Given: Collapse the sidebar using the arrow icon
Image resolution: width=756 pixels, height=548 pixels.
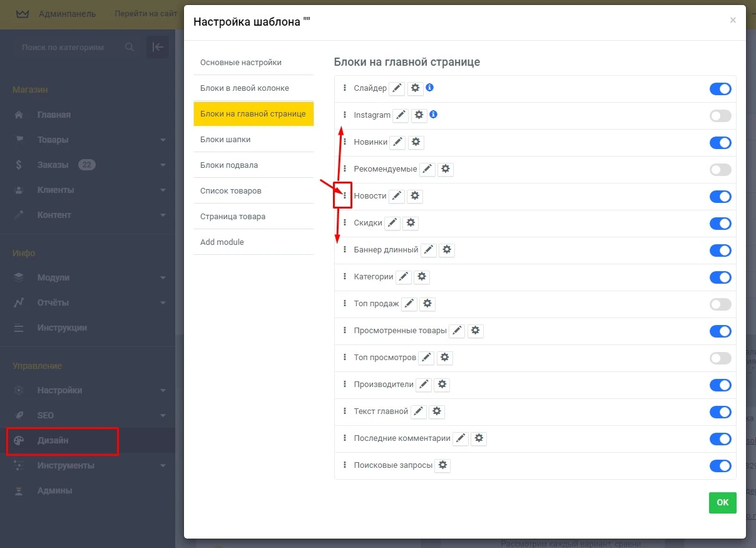Looking at the screenshot, I should coord(157,46).
